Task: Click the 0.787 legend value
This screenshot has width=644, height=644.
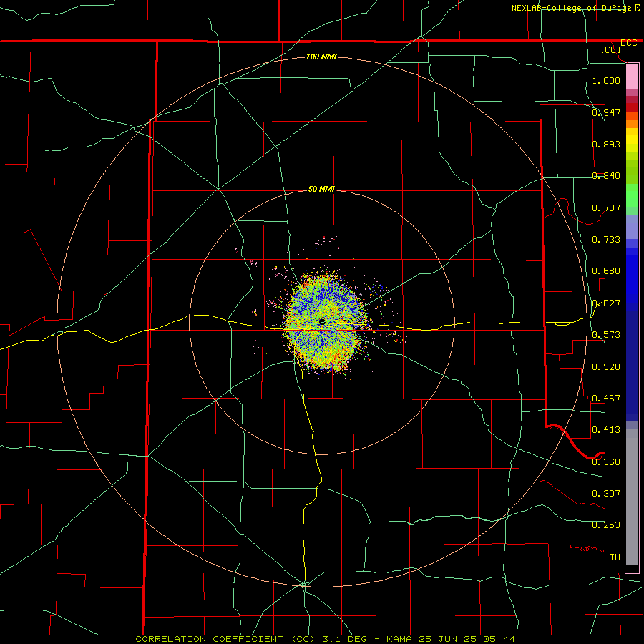Action: (x=606, y=208)
